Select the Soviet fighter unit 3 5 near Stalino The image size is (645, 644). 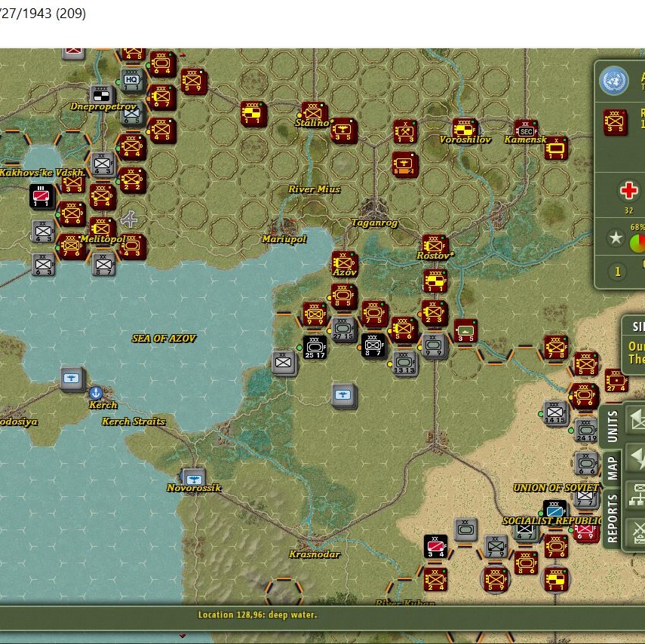click(343, 130)
